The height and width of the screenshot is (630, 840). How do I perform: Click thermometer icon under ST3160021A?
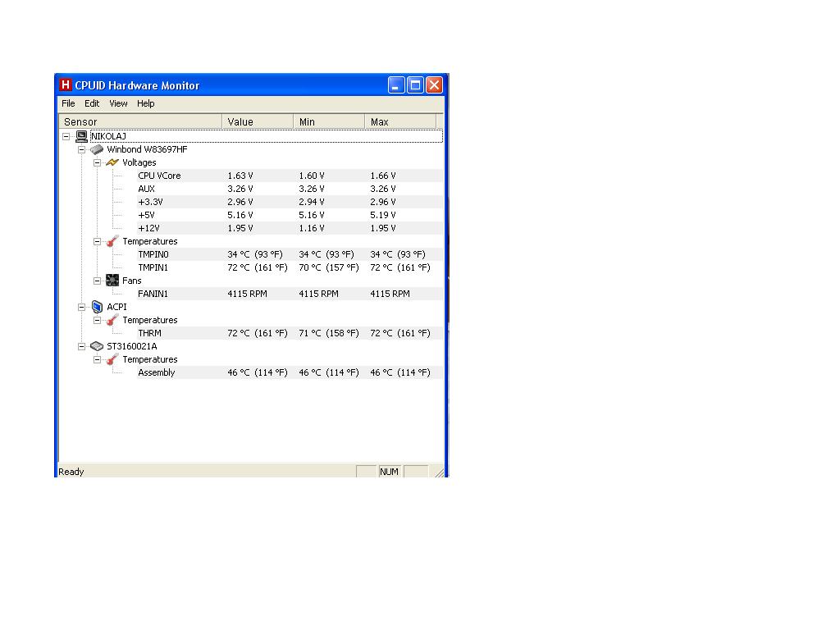(x=112, y=359)
